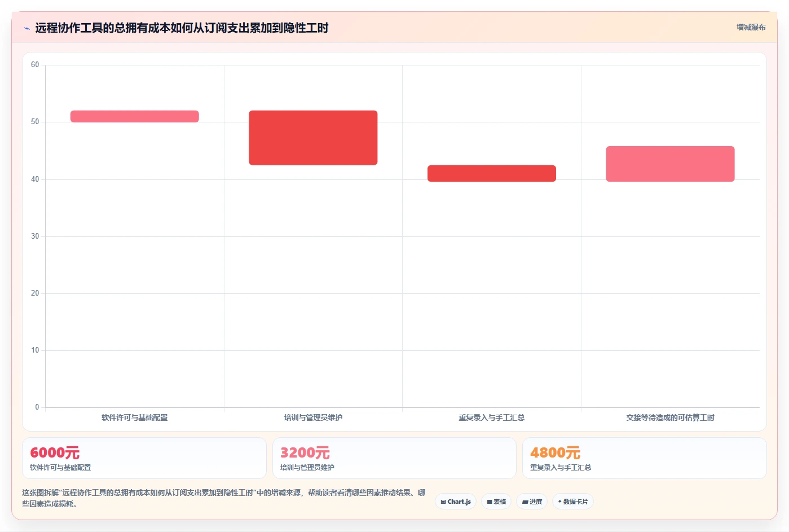Click the x-axis label 软件许可与基础配置
The width and height of the screenshot is (789, 532).
[x=135, y=417]
